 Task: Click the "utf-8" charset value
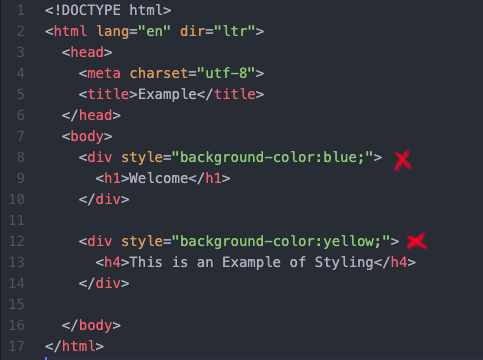(x=226, y=73)
